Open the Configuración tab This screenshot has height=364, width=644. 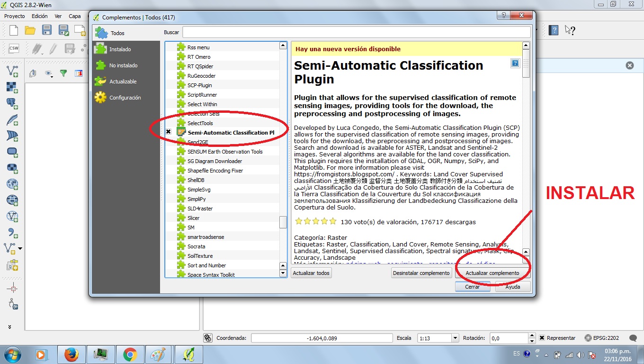pyautogui.click(x=126, y=98)
